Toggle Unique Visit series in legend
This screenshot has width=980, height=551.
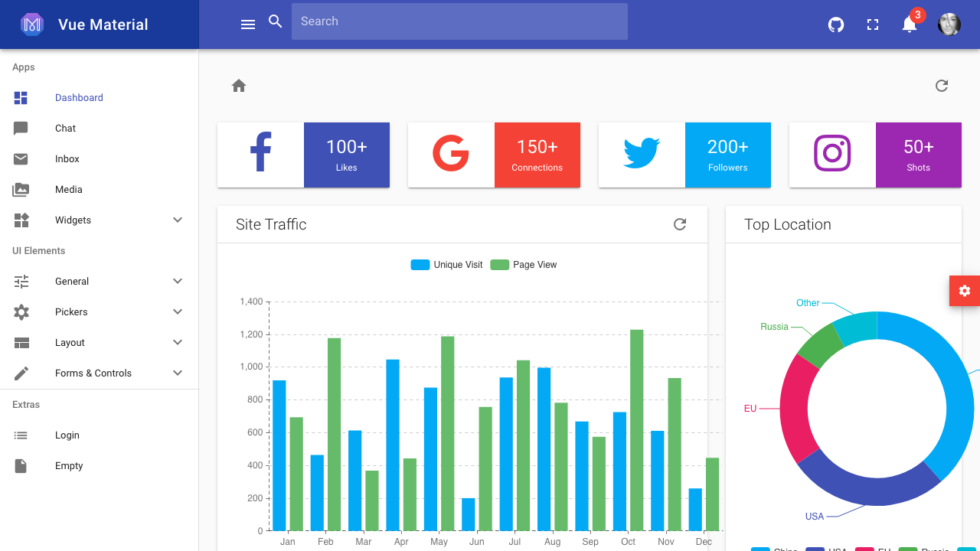446,264
